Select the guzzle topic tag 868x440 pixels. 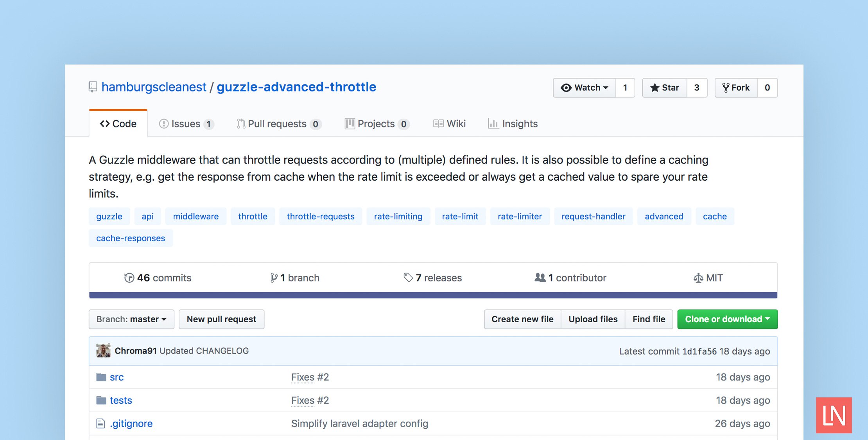pyautogui.click(x=109, y=216)
